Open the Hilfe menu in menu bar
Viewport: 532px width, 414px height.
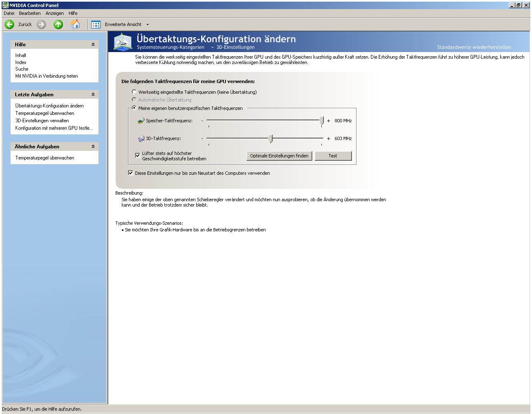[73, 13]
